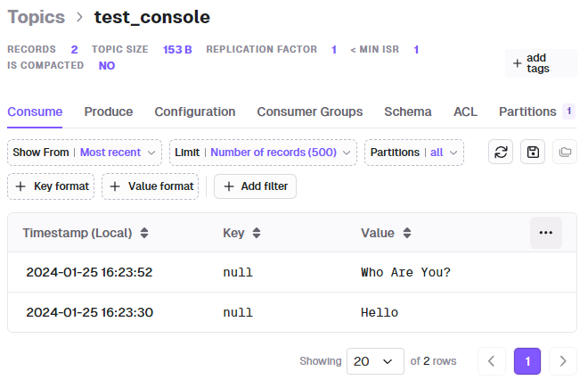Change rows per page dropdown
Screen dimensions: 588x388
point(375,361)
